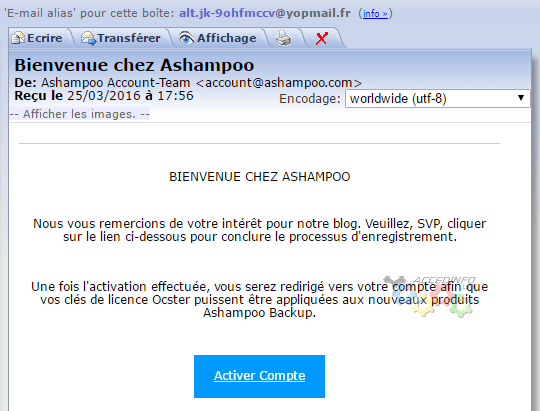Click the paragraph starting Une fois l'activation
Screen dimensions: 540x411
(x=260, y=300)
